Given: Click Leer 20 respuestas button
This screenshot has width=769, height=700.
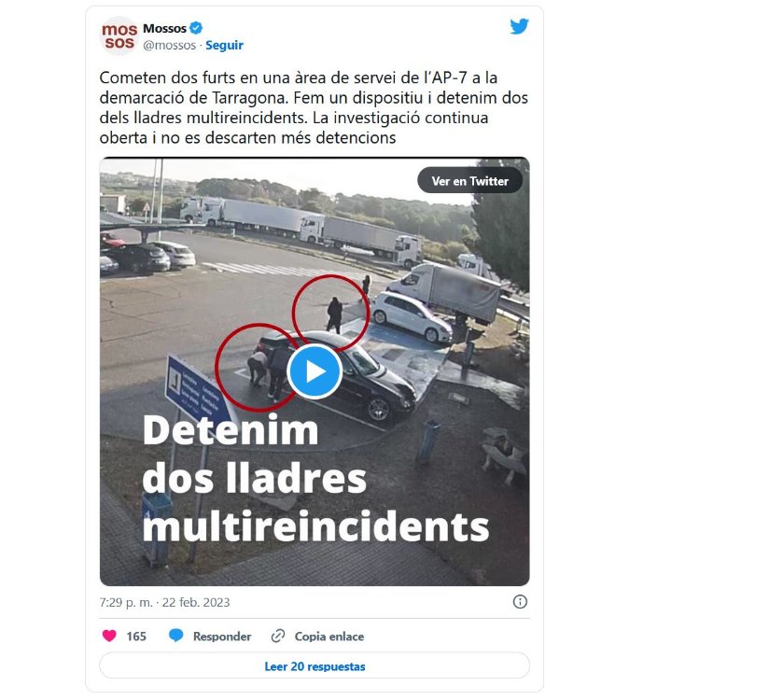Looking at the screenshot, I should [x=315, y=666].
